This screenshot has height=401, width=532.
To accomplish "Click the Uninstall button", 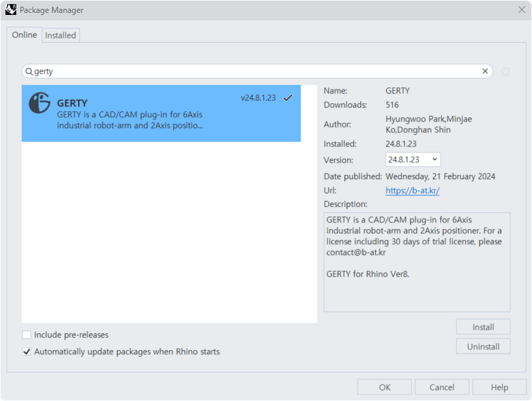I will pos(483,346).
